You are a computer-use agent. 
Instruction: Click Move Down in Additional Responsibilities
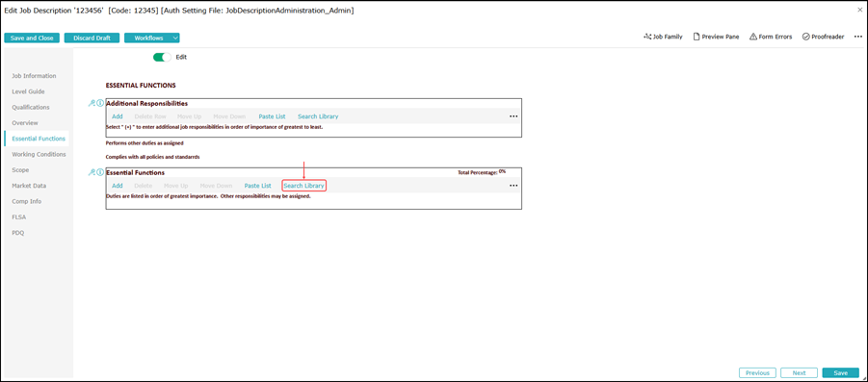click(x=229, y=116)
